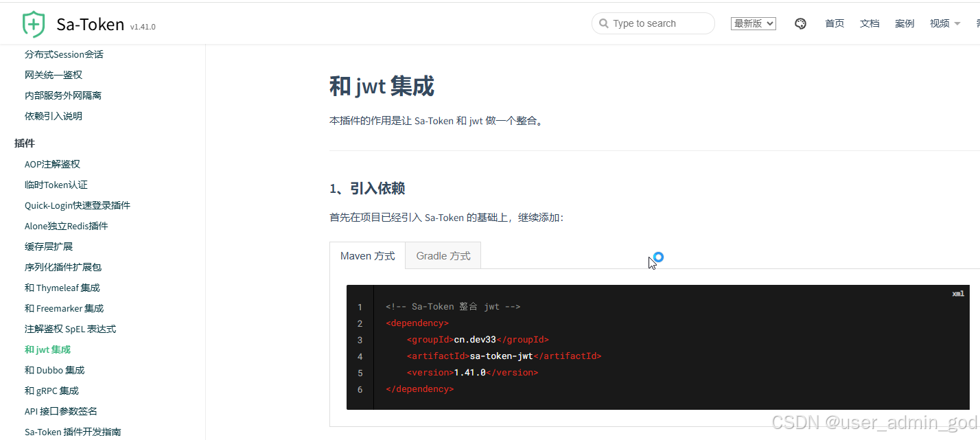
Task: Open 和 Freemarker 集成 sidebar item
Action: point(65,308)
